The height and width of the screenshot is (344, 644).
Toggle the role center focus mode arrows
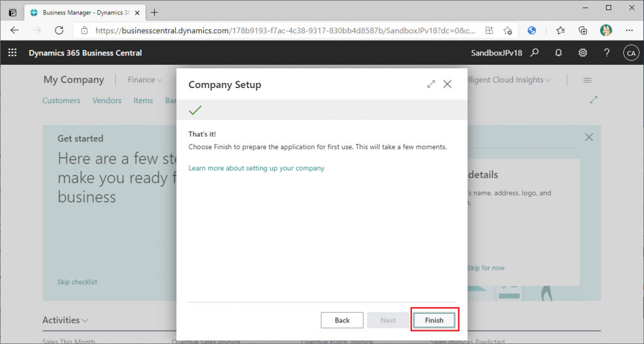point(594,100)
